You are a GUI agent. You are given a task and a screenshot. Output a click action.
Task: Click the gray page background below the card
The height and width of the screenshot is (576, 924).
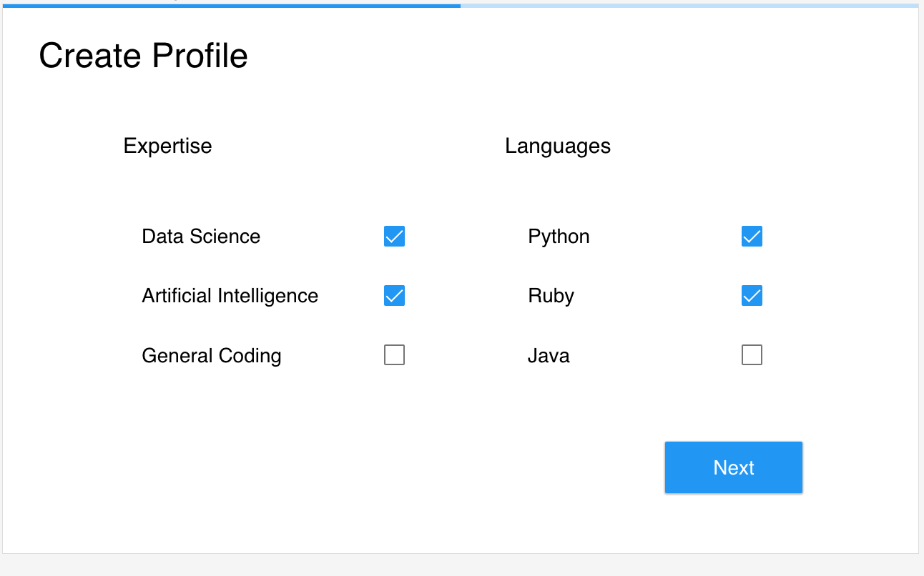tap(461, 565)
